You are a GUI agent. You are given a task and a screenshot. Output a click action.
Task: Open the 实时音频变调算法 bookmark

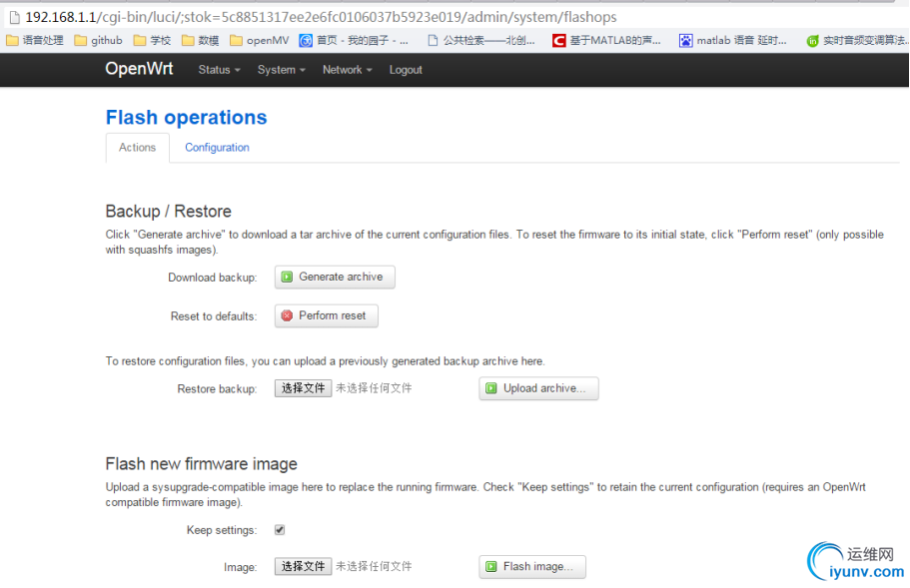click(858, 40)
